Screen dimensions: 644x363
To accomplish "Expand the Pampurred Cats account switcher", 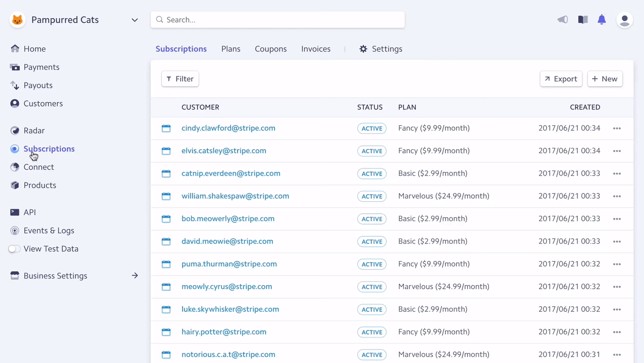I will pos(134,20).
